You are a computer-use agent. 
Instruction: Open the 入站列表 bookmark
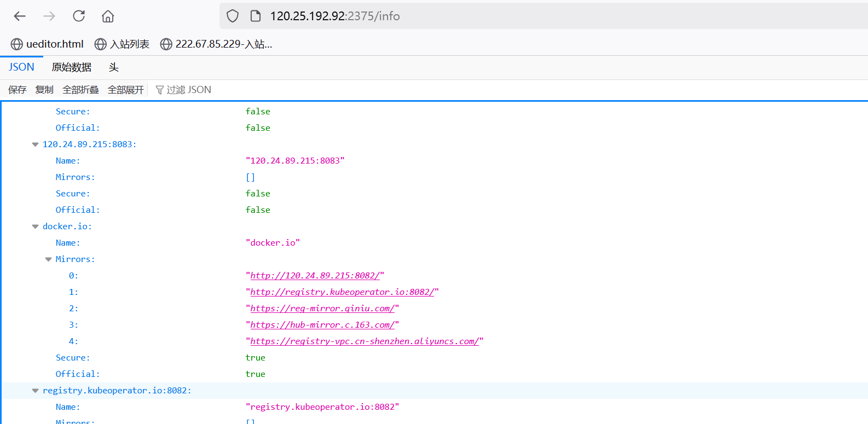click(x=122, y=44)
